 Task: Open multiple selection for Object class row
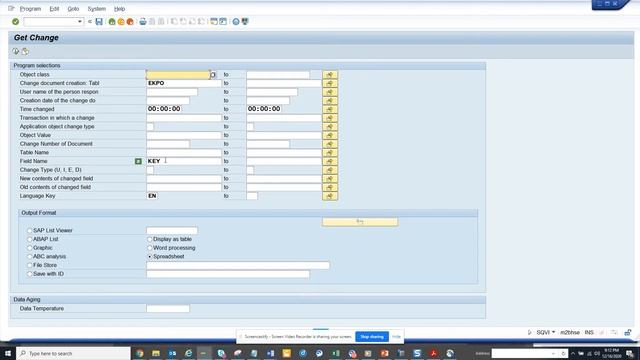[330, 75]
